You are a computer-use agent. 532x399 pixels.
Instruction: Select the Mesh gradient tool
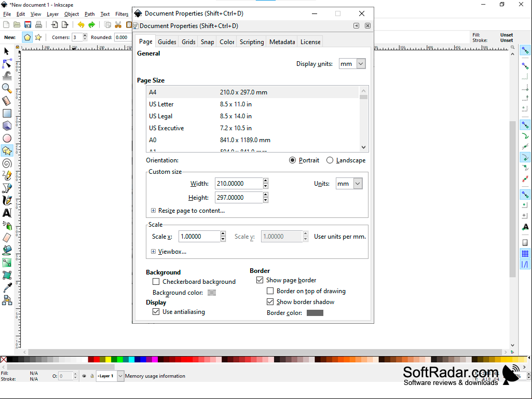pos(7,275)
